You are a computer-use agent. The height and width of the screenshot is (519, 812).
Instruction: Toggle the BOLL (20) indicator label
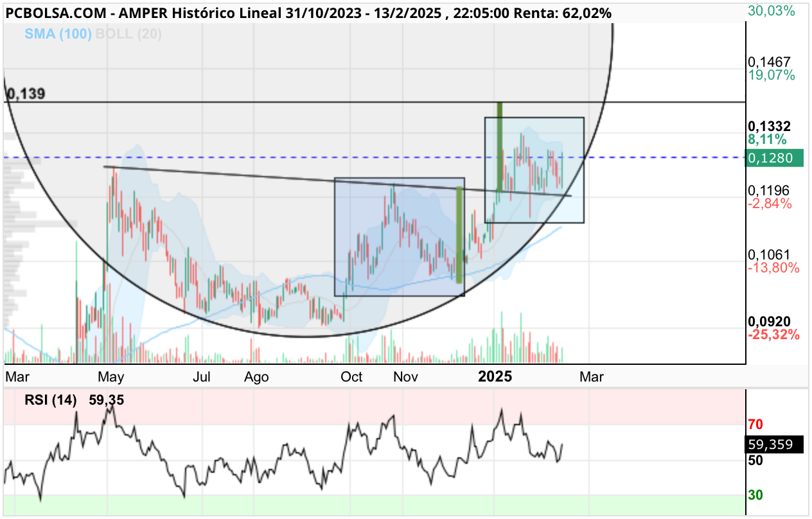128,33
